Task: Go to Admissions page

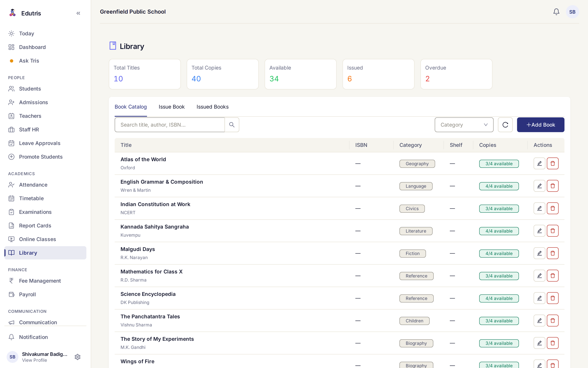Action: [45, 102]
